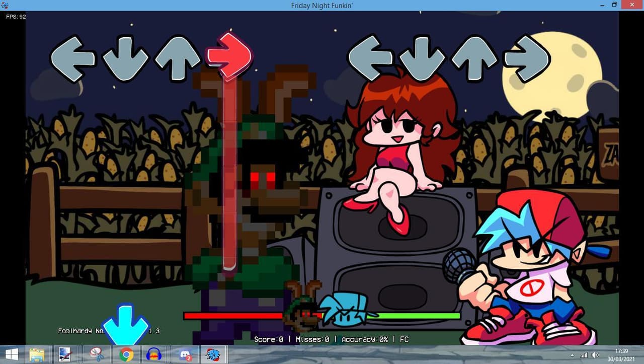The height and width of the screenshot is (364, 644).
Task: Click the opponent's left arrow receptor
Action: [x=73, y=58]
